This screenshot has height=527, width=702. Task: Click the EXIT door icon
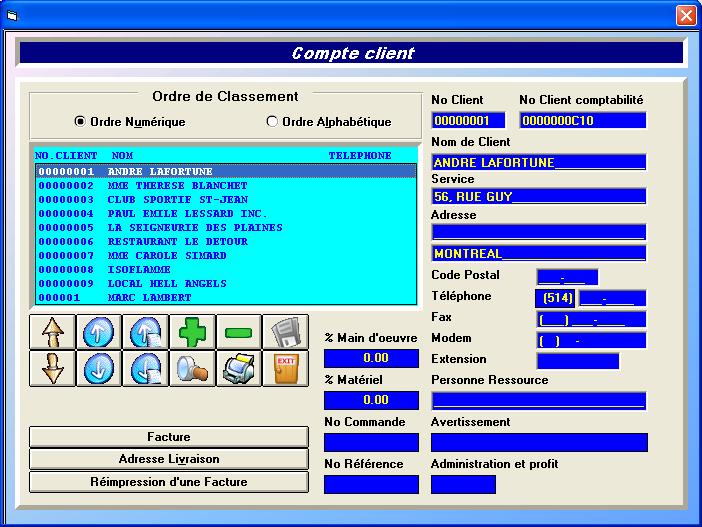[285, 368]
